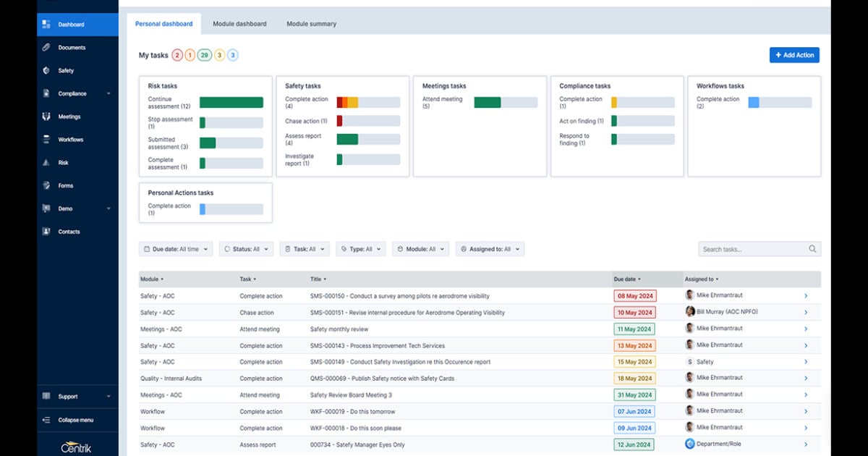The width and height of the screenshot is (868, 456).
Task: Click the Continue assessment progress bar
Action: point(231,102)
